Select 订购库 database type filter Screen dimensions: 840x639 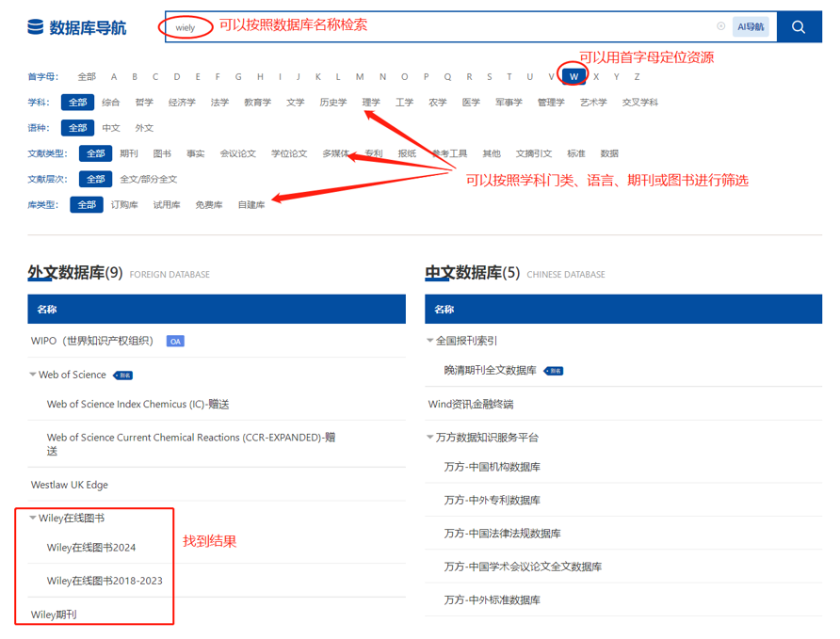tap(124, 204)
